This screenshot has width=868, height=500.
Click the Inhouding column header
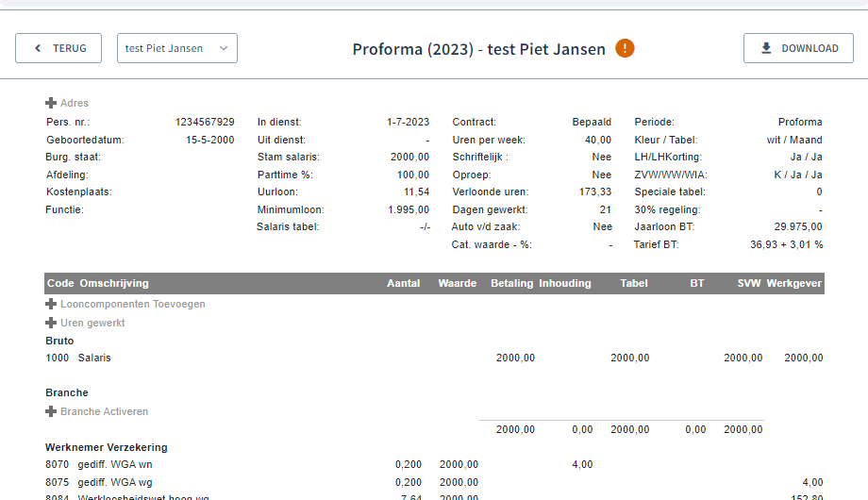[x=565, y=283]
